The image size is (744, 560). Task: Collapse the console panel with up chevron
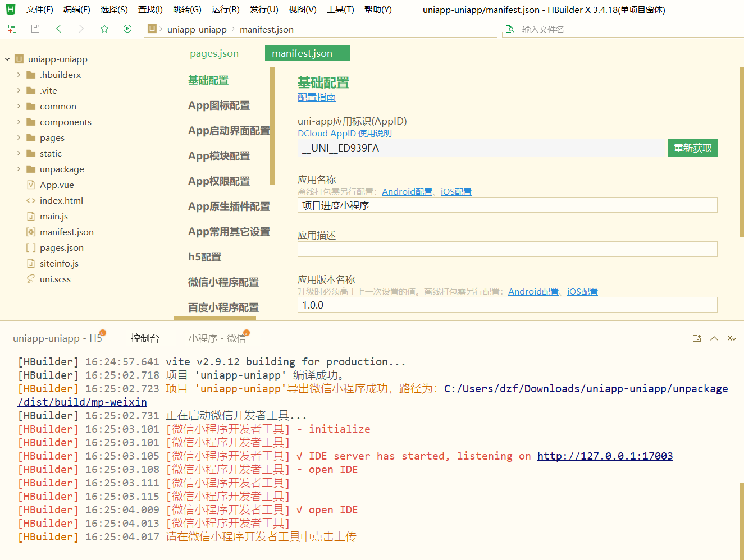pos(714,338)
